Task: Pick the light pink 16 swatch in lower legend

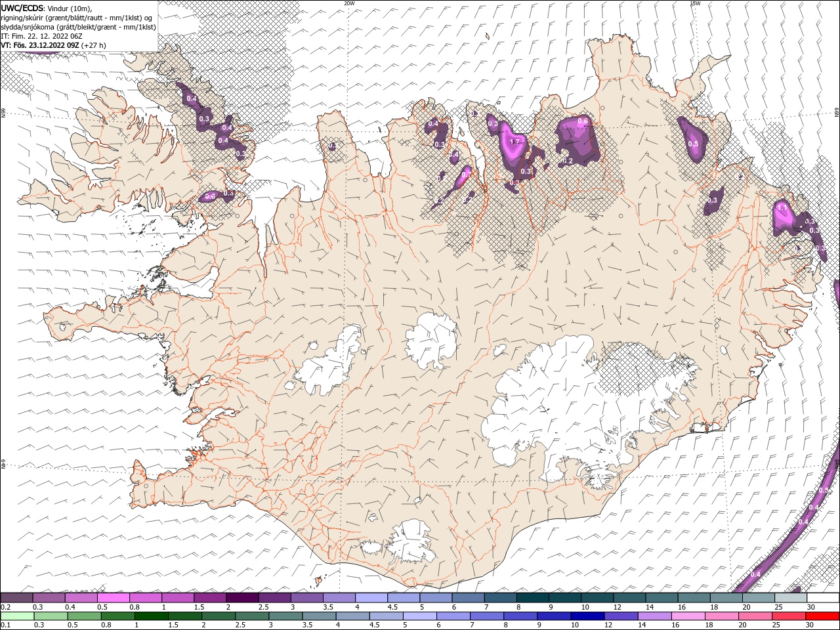Action: [687, 616]
